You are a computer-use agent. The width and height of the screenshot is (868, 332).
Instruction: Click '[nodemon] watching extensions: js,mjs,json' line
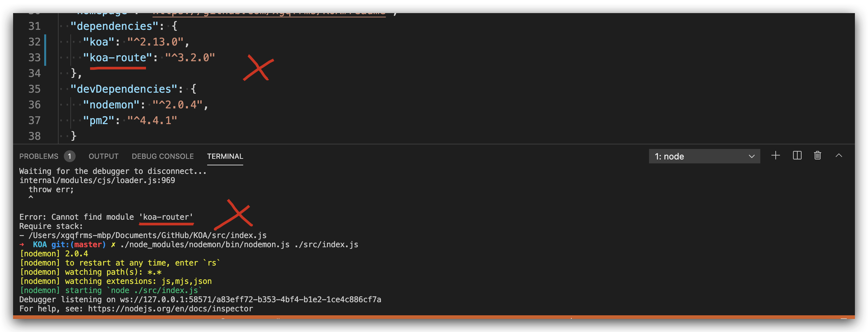point(116,281)
